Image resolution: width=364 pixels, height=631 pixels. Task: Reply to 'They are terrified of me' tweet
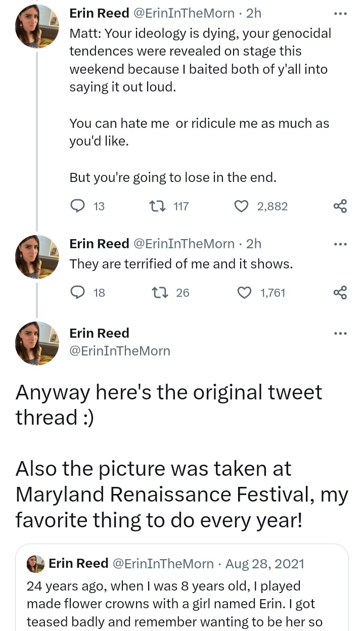point(77,292)
